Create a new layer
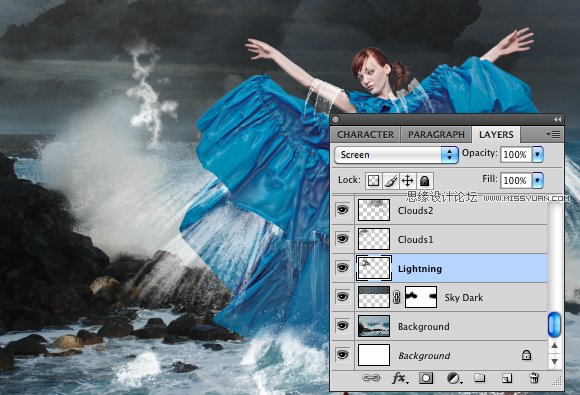580x395 pixels. click(507, 378)
